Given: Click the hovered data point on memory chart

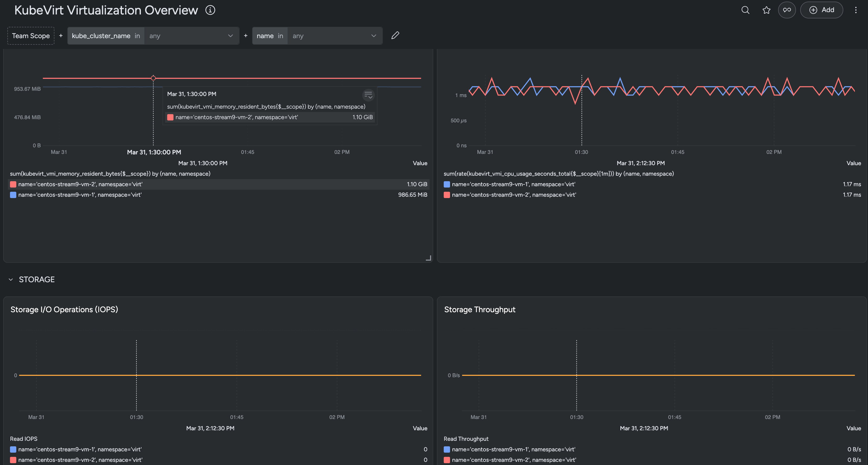Looking at the screenshot, I should tap(153, 78).
